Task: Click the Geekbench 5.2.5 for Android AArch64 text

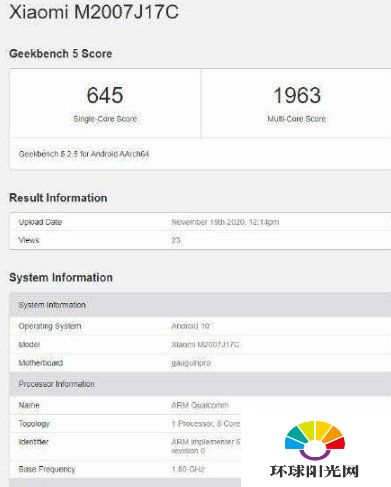Action: coord(84,154)
